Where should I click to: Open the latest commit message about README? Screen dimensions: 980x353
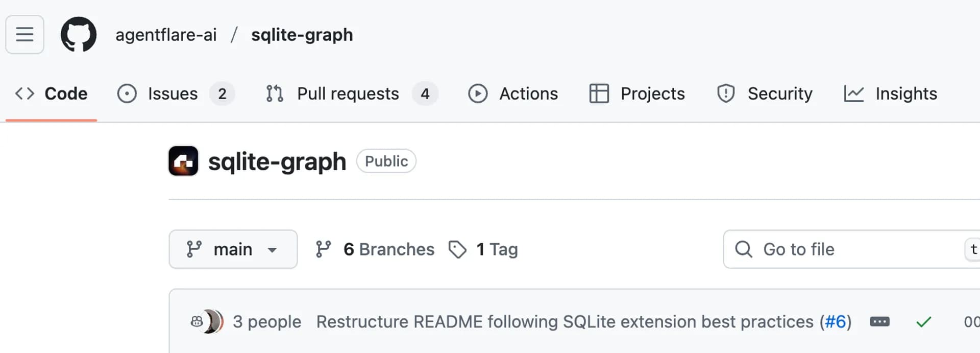tap(565, 322)
